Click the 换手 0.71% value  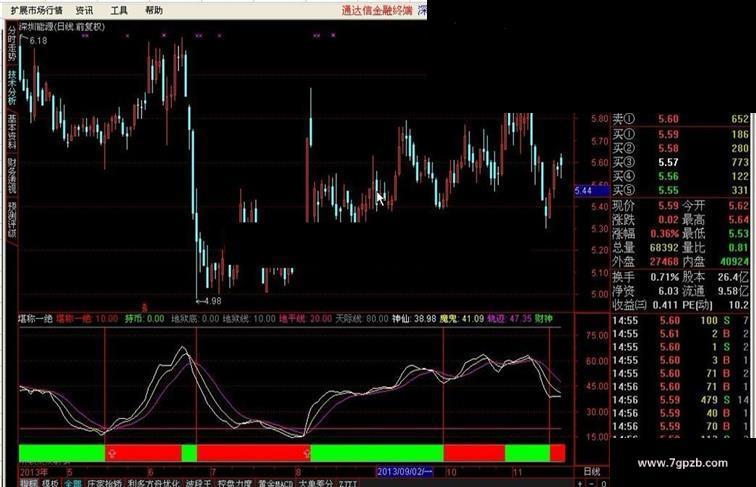coord(664,277)
